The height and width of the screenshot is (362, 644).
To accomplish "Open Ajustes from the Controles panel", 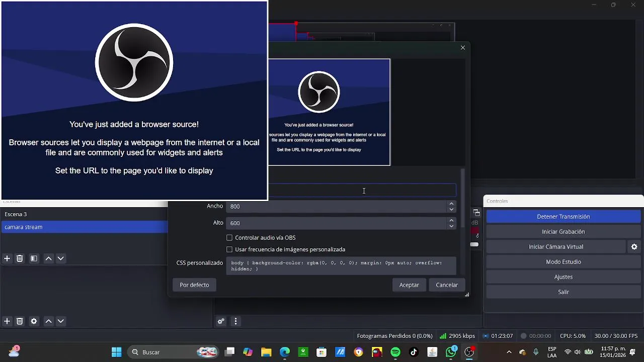I will [563, 277].
